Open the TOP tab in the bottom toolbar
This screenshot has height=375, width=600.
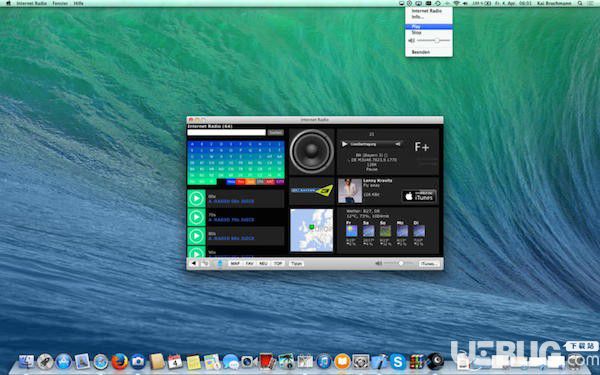278,264
